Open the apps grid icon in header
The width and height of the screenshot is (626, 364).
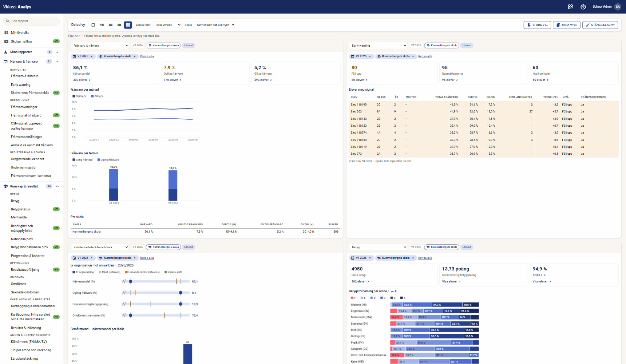[x=570, y=7]
